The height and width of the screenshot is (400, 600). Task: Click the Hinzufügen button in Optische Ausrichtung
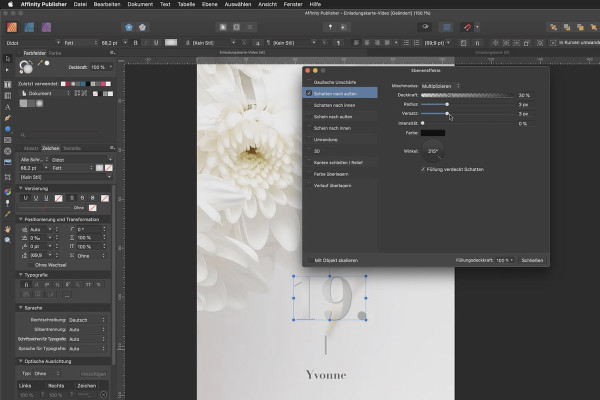point(93,374)
